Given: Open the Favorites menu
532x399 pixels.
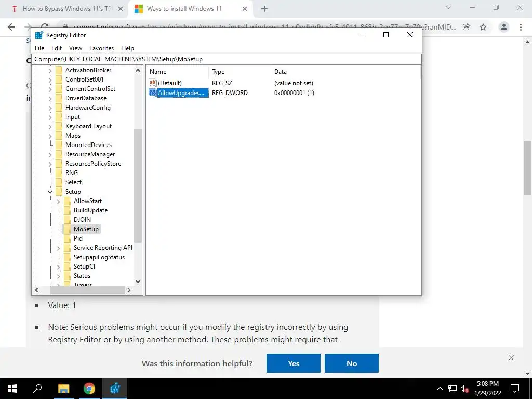Looking at the screenshot, I should tap(101, 48).
